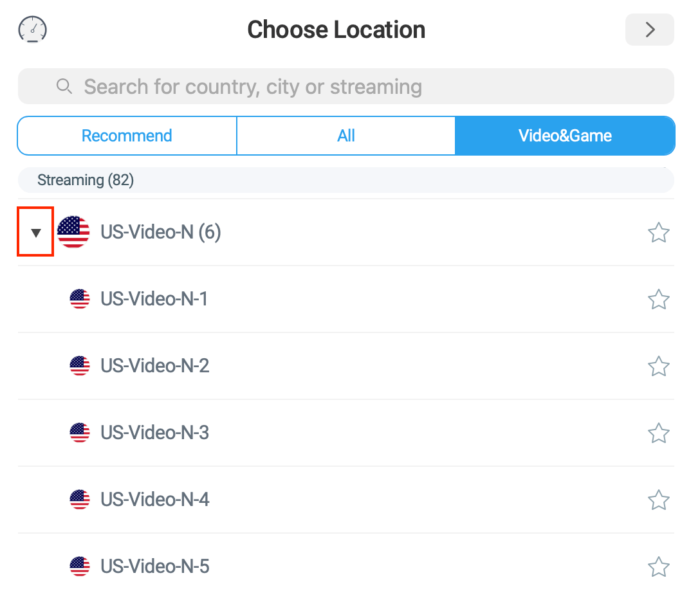The height and width of the screenshot is (598, 700).
Task: Collapse the Streaming (82) section header
Action: click(x=346, y=180)
